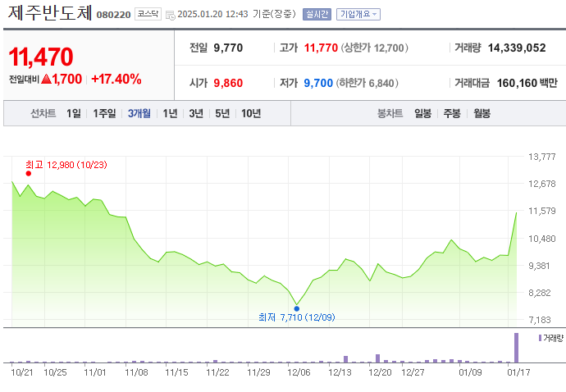Click the calendar clock icon beside the date
Screen dimensions: 566x392
coord(171,15)
